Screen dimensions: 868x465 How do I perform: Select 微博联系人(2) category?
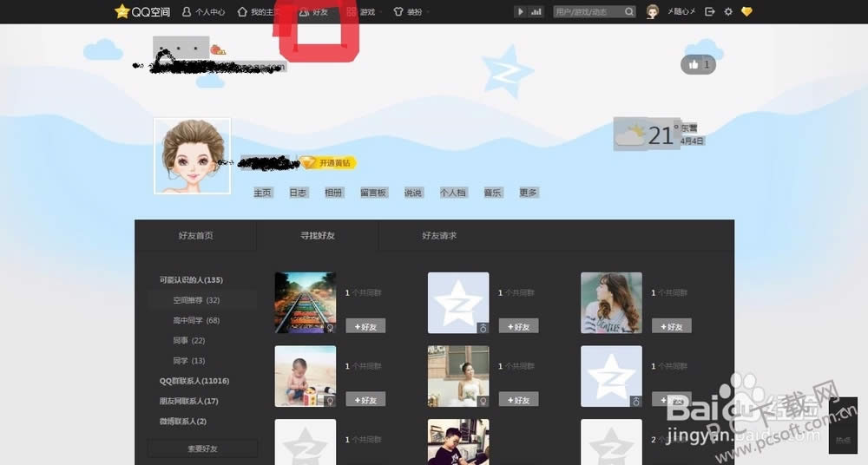pyautogui.click(x=182, y=422)
